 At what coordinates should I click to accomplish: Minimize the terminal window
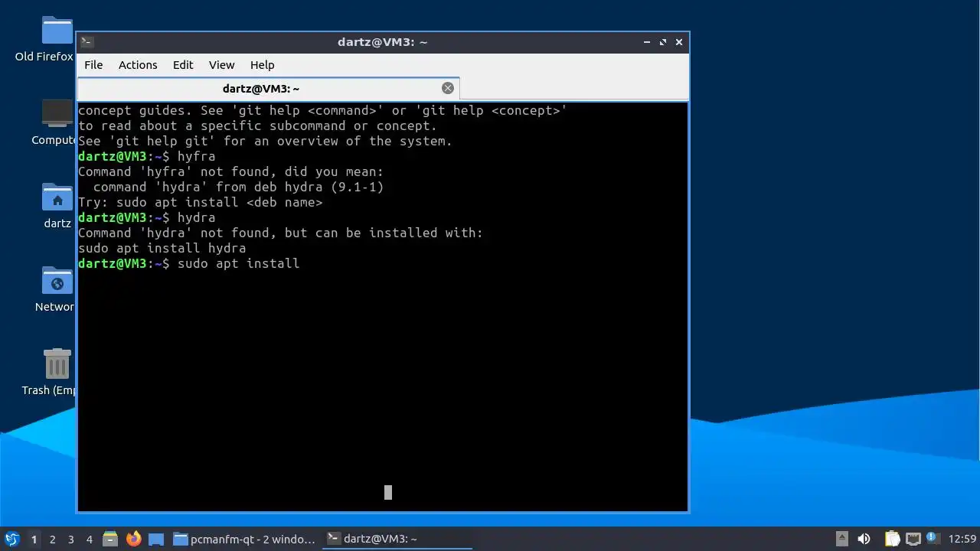(647, 42)
